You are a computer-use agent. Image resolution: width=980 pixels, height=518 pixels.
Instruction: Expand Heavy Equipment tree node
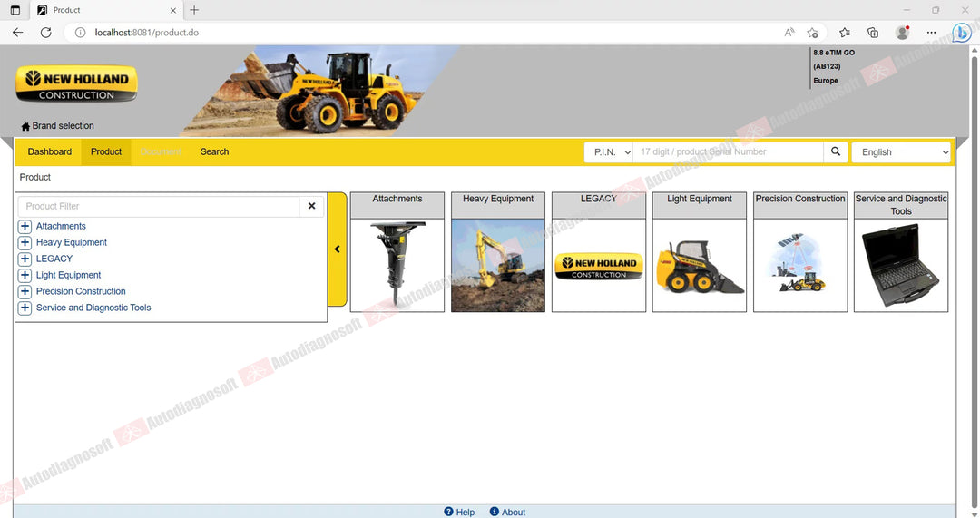tap(25, 242)
